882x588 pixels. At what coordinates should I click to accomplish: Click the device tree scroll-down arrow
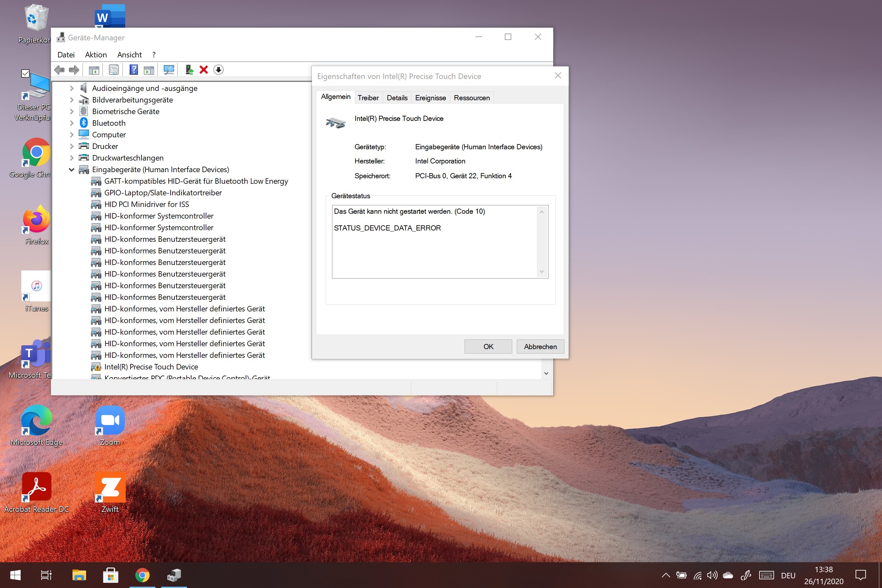[x=546, y=373]
